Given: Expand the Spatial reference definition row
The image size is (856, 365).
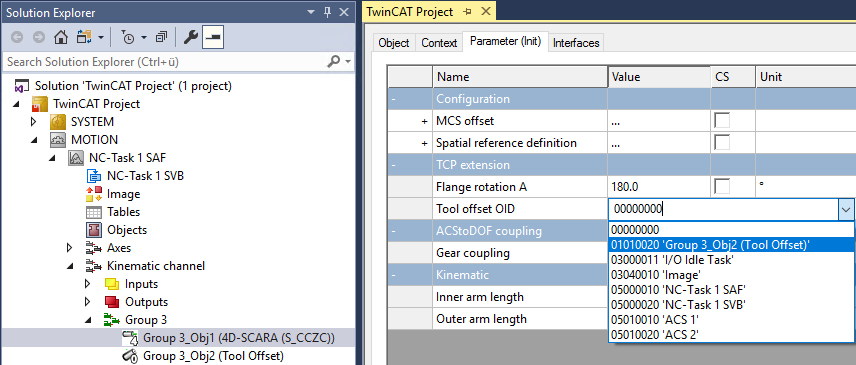Looking at the screenshot, I should 424,143.
